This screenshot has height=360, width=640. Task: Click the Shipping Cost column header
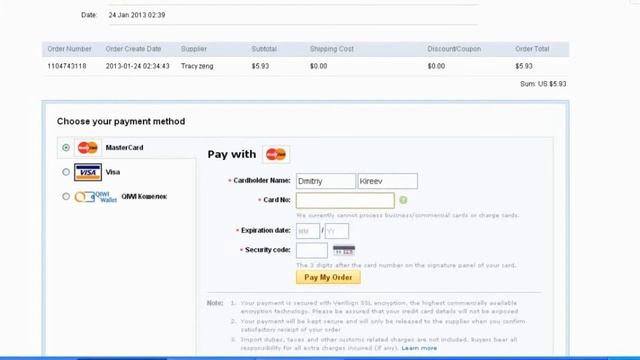(x=331, y=49)
